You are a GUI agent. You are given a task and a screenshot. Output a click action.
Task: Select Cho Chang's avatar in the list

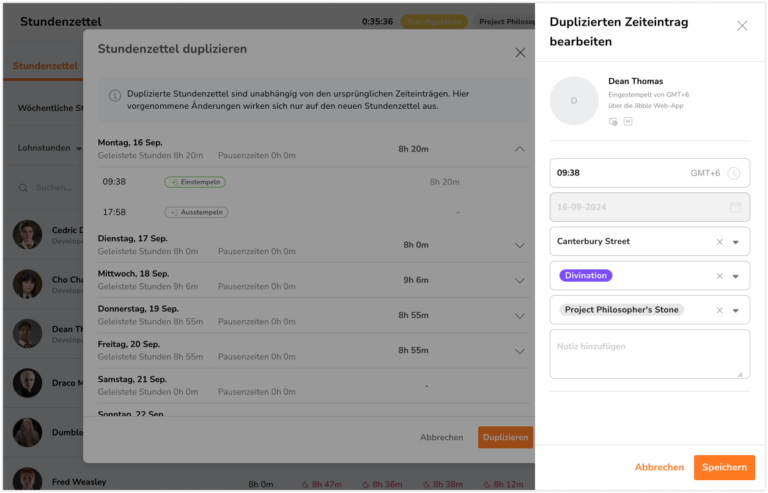coord(27,284)
